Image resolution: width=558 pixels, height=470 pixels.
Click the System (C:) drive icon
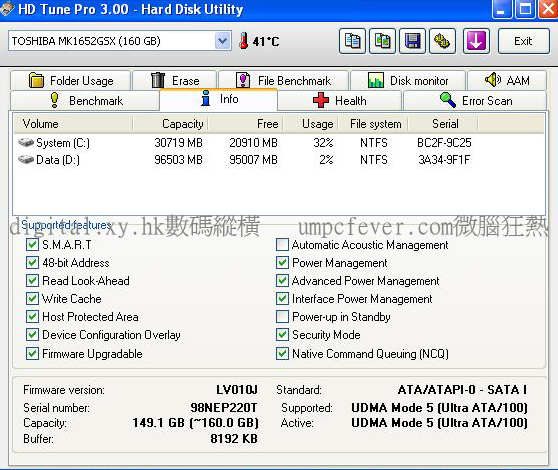pos(26,142)
